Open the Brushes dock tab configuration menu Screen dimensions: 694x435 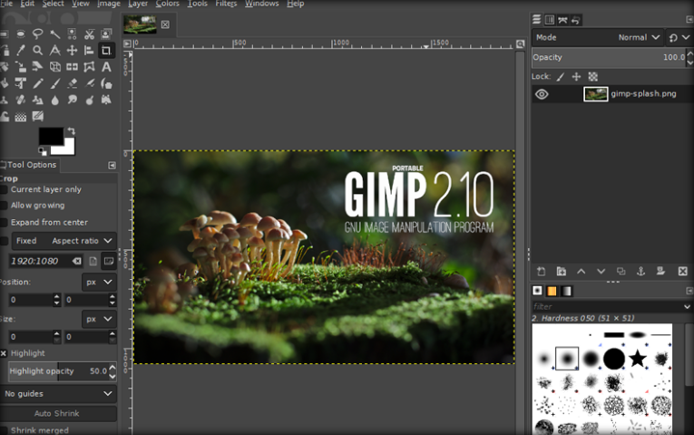689,290
